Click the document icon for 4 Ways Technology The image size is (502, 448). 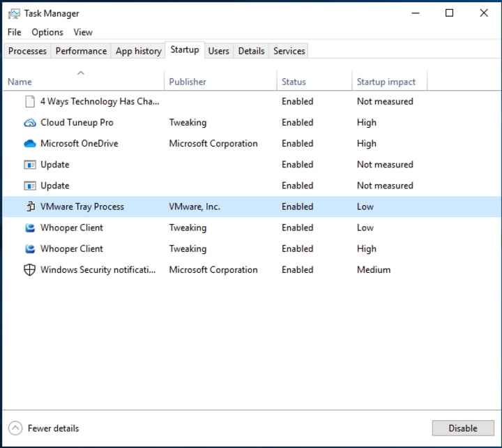pos(30,101)
